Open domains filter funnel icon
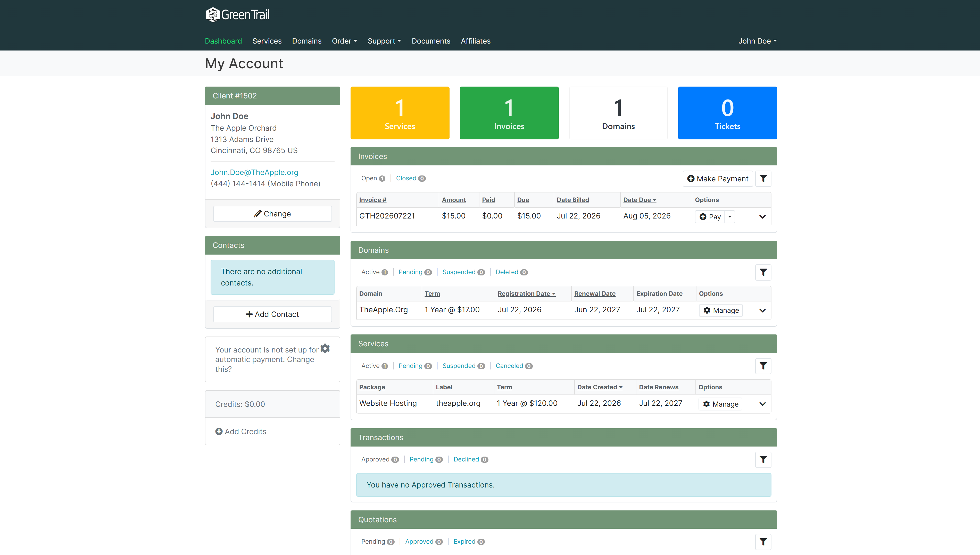This screenshot has height=555, width=980. tap(763, 272)
